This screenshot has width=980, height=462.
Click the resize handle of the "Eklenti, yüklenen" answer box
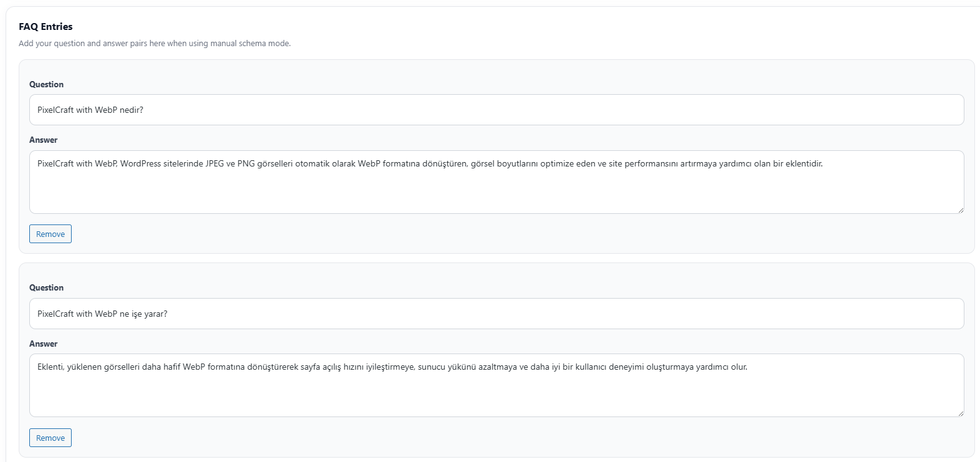tap(960, 413)
